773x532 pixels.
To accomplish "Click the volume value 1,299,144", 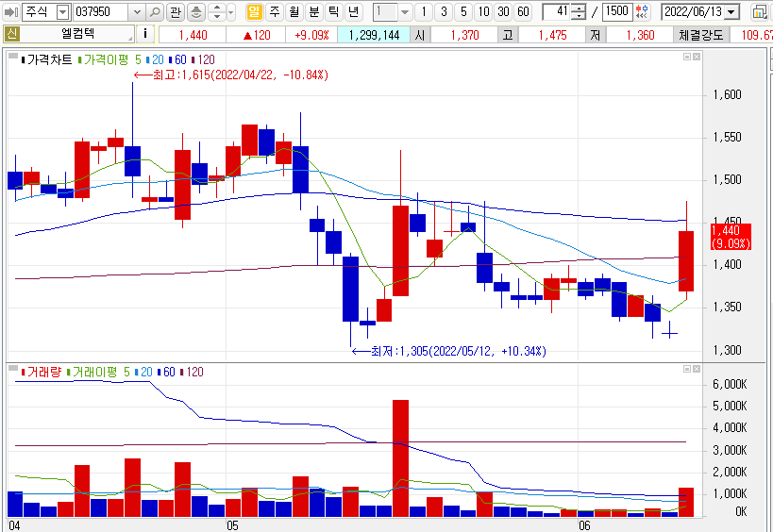I will pos(374,35).
